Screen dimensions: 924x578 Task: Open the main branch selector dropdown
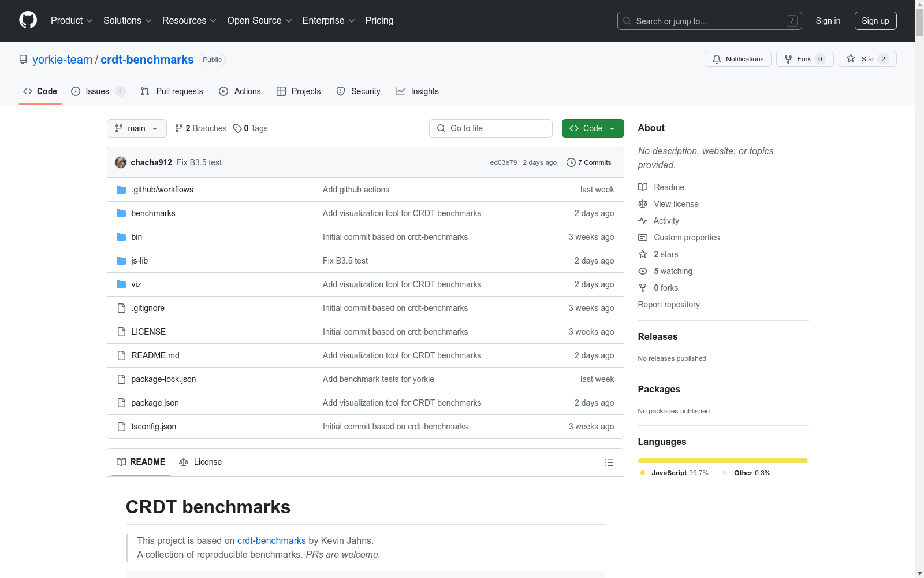coord(137,128)
